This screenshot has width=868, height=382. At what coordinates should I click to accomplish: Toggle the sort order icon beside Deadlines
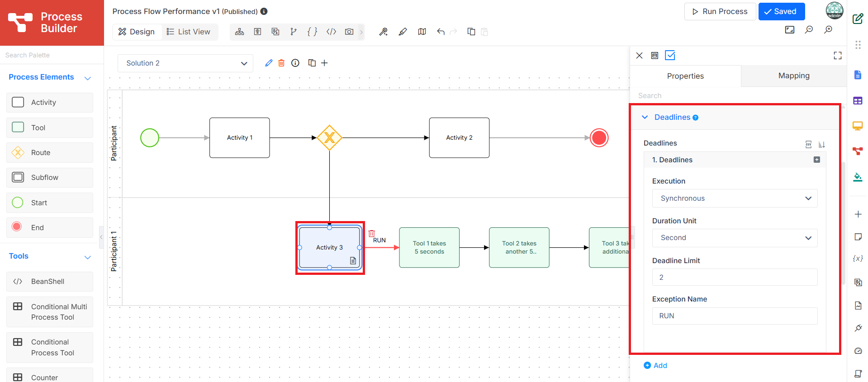[822, 145]
